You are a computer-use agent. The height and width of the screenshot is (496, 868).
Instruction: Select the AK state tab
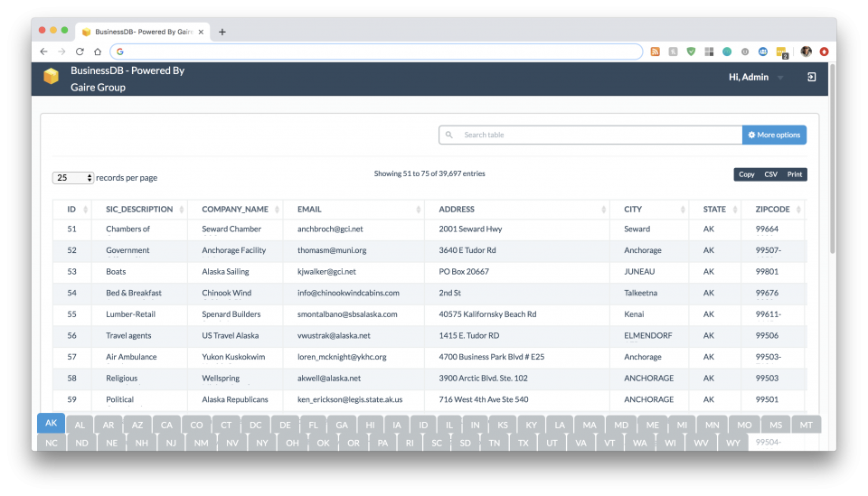(51, 424)
